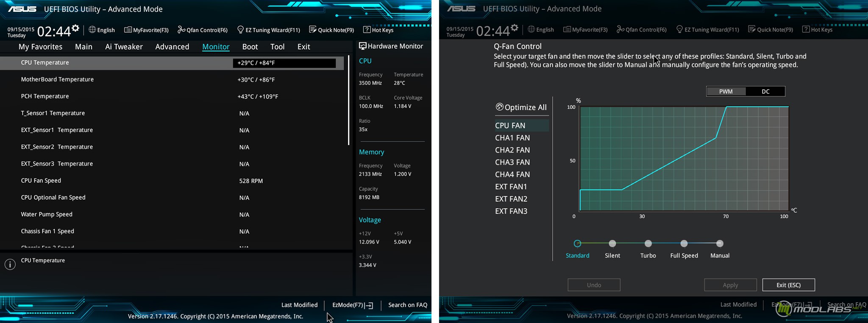Viewport: 868px width, 323px height.
Task: Click English language in the Q-Fan window
Action: coord(541,30)
